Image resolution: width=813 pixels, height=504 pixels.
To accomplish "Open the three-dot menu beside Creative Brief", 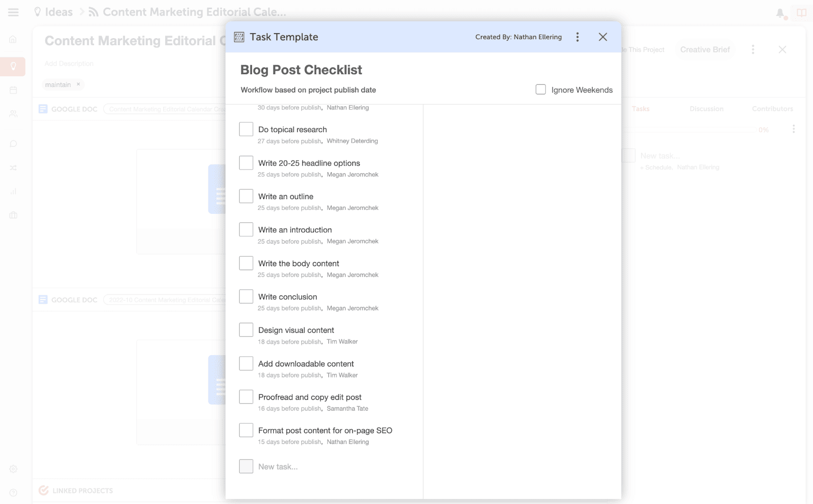I will [753, 49].
